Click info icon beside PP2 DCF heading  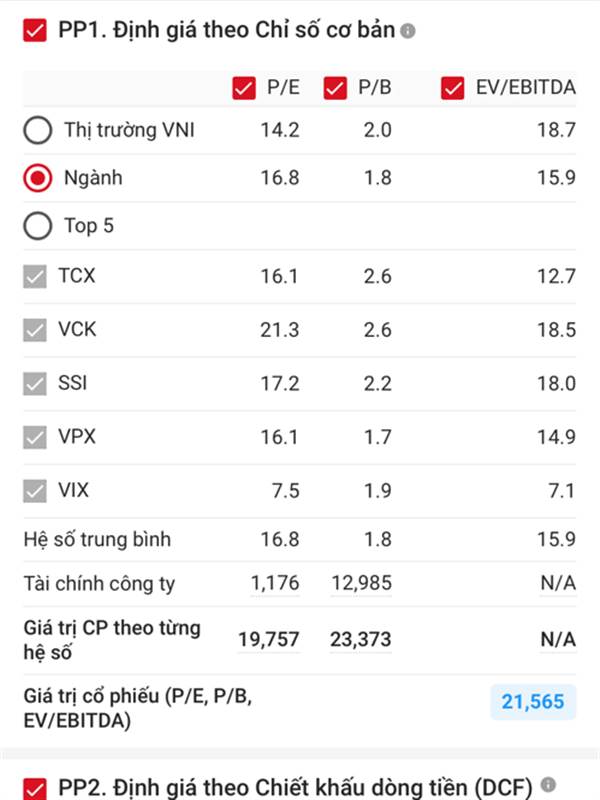(547, 785)
